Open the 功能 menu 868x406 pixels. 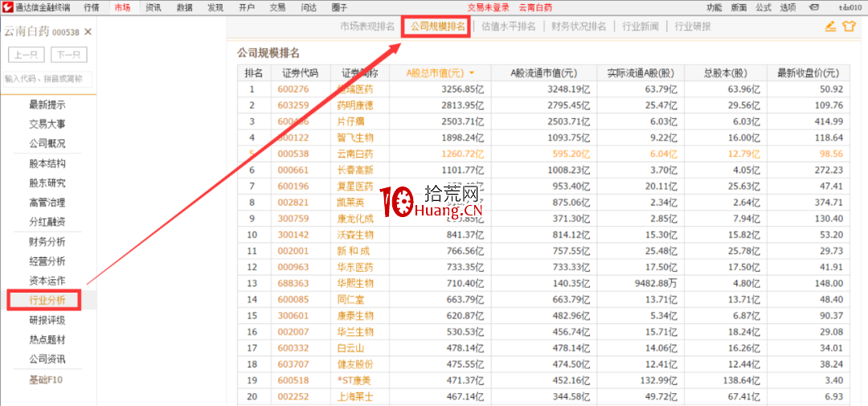[x=714, y=8]
